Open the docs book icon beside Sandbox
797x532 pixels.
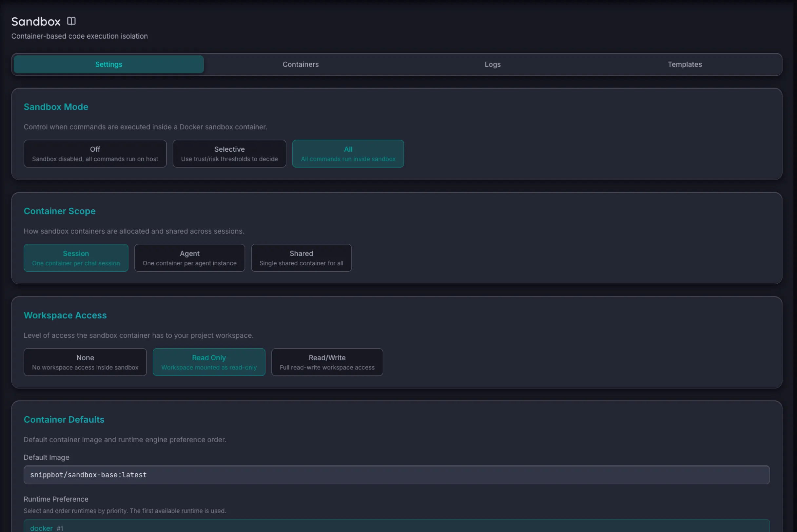(x=71, y=21)
